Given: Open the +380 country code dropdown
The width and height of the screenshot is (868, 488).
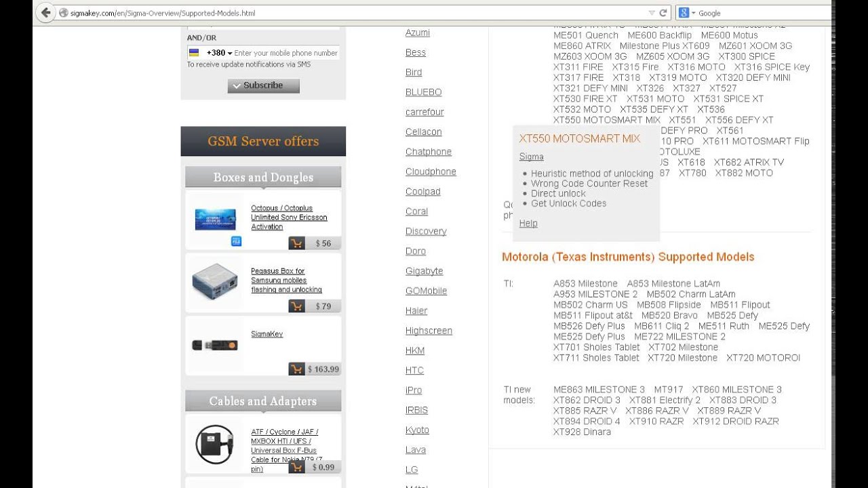Looking at the screenshot, I should 219,53.
